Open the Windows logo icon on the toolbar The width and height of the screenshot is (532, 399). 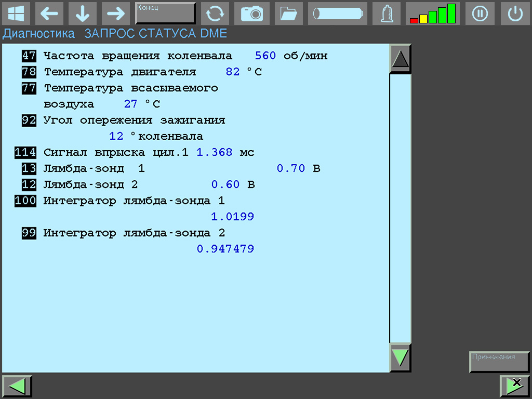click(x=16, y=14)
